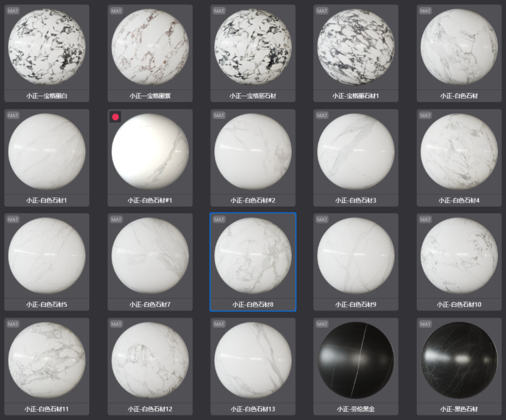Screen dimensions: 506x420
Task: Choose the 小正-劳伦黑金 black sphere
Action: [x=355, y=361]
